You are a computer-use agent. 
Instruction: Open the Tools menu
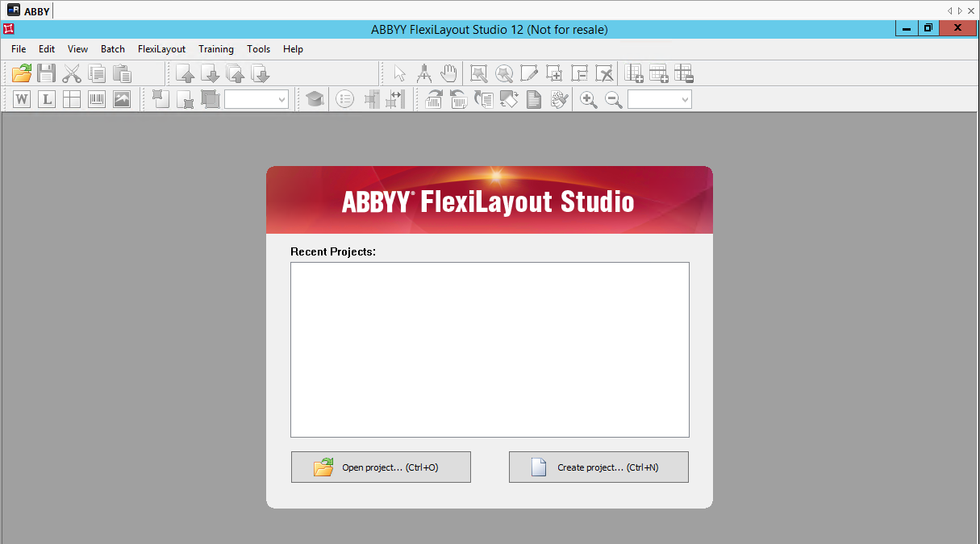click(259, 49)
